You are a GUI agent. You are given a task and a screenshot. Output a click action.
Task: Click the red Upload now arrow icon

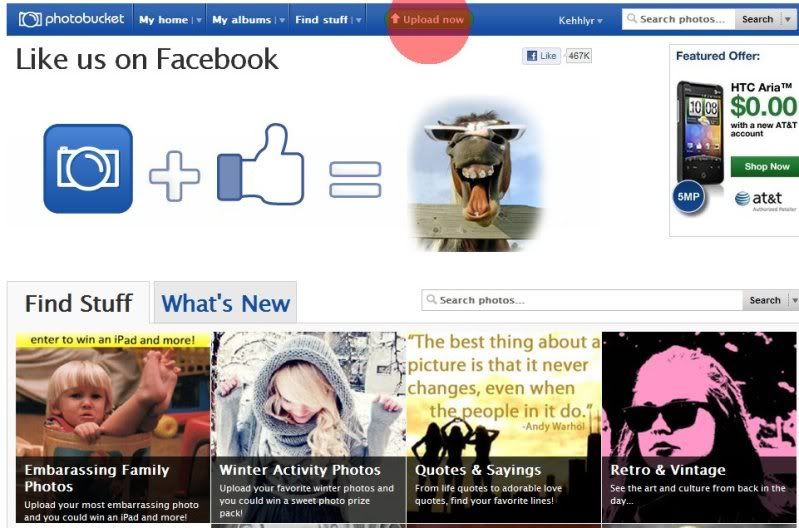[395, 18]
